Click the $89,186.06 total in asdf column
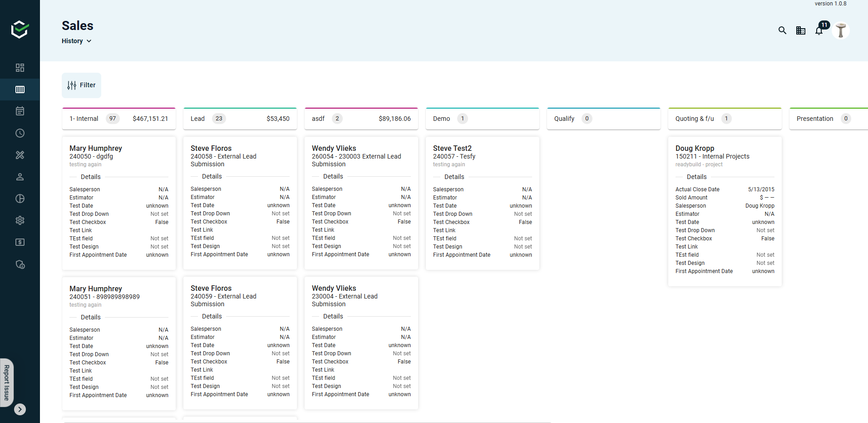 (x=395, y=119)
